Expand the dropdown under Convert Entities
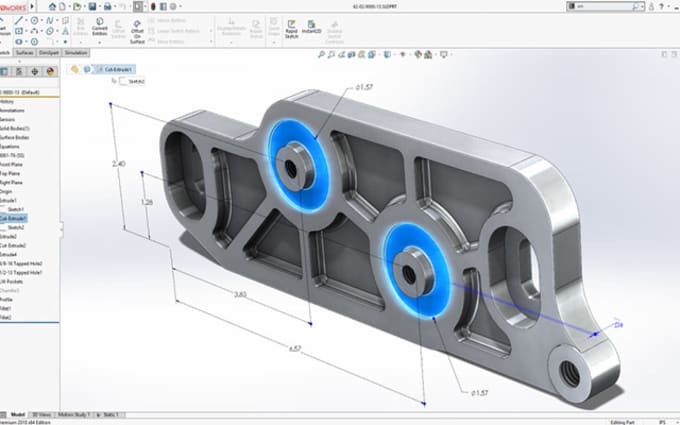 tap(99, 42)
